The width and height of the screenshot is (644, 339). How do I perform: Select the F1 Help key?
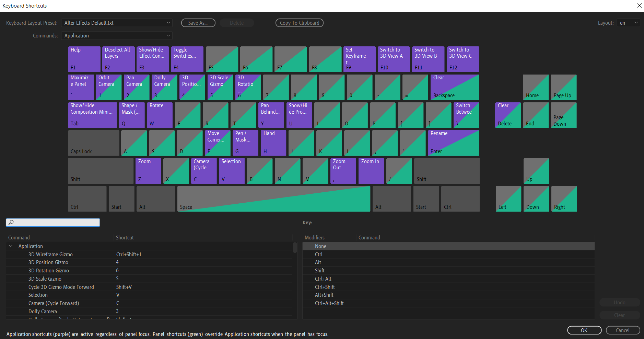(84, 59)
